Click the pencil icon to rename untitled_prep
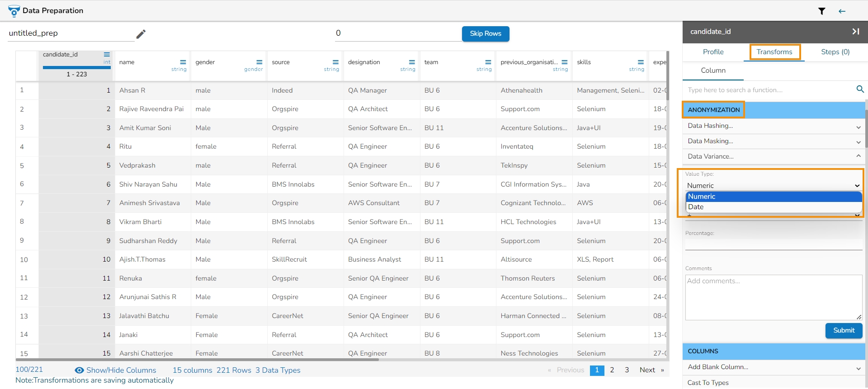This screenshot has width=868, height=389. [141, 34]
